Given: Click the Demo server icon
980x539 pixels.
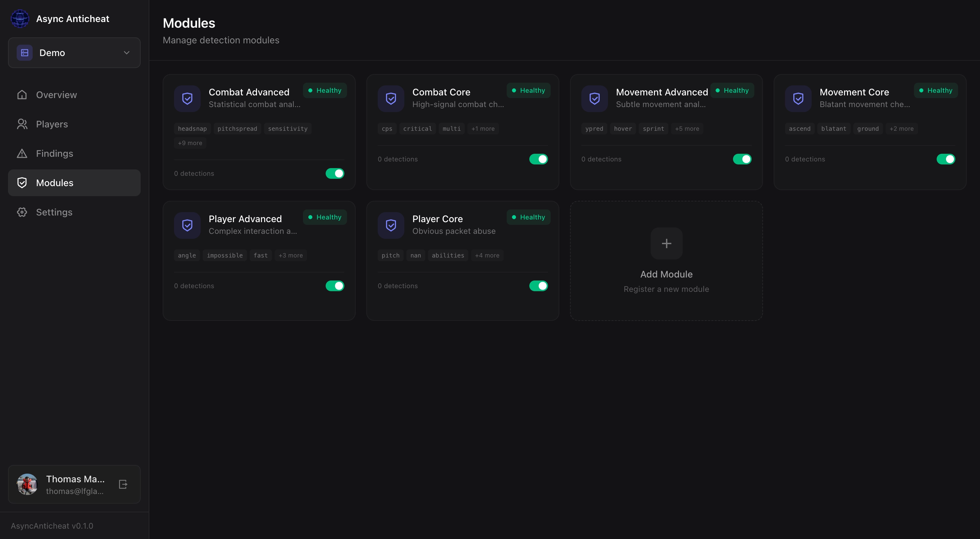Looking at the screenshot, I should click(x=25, y=52).
